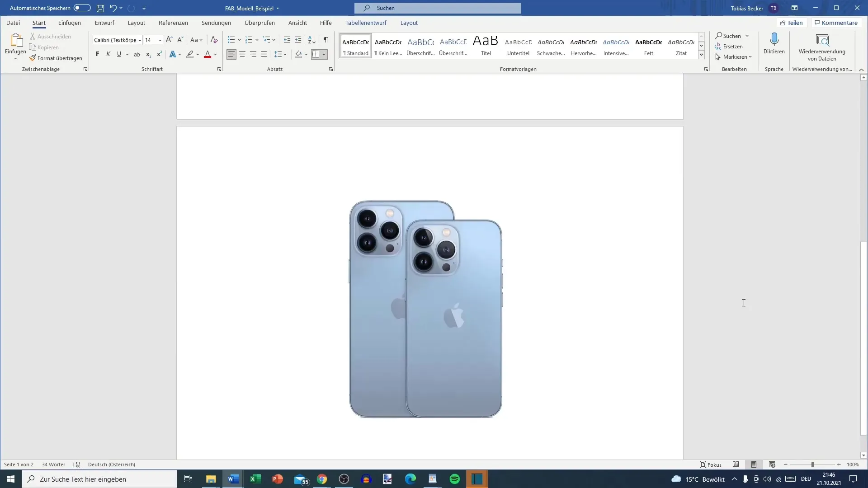
Task: Open the borders dropdown arrow
Action: 324,54
